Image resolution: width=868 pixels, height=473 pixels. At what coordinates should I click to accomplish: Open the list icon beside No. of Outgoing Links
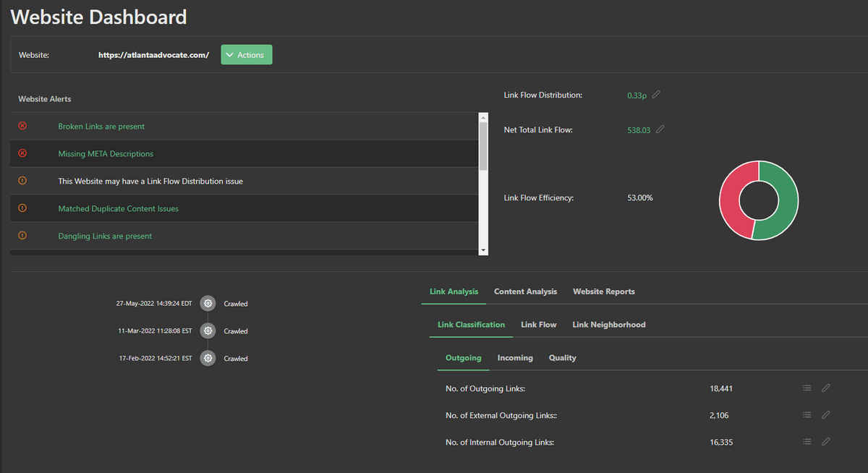coord(807,388)
